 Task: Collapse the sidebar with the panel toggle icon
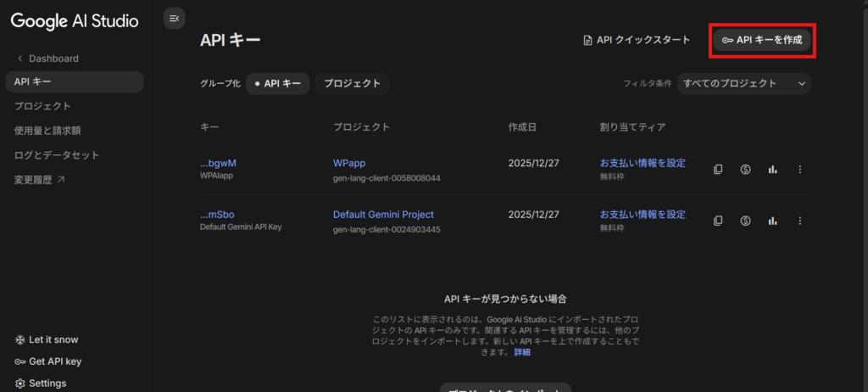174,19
